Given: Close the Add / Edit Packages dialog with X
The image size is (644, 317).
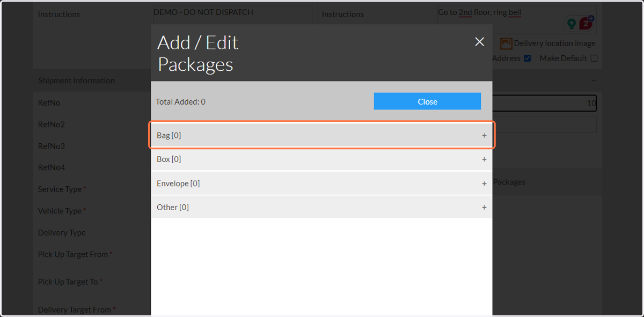Looking at the screenshot, I should (480, 42).
